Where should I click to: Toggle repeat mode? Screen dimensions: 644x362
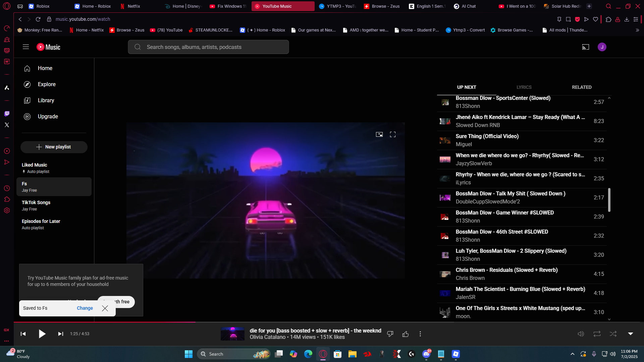(597, 334)
